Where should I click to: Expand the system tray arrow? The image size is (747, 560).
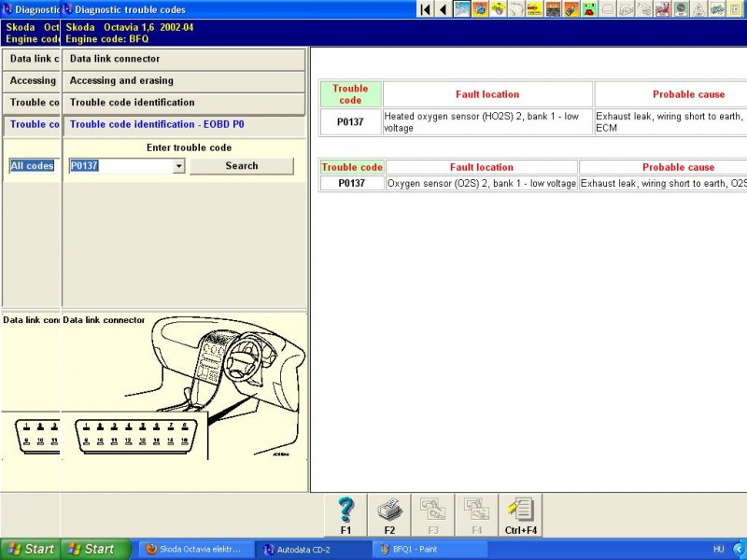(740, 549)
